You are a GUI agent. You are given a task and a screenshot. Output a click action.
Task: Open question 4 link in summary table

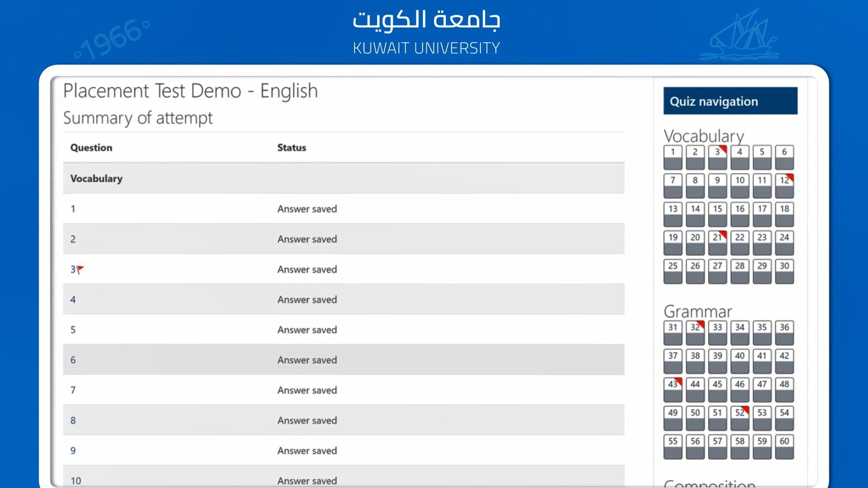(x=73, y=300)
